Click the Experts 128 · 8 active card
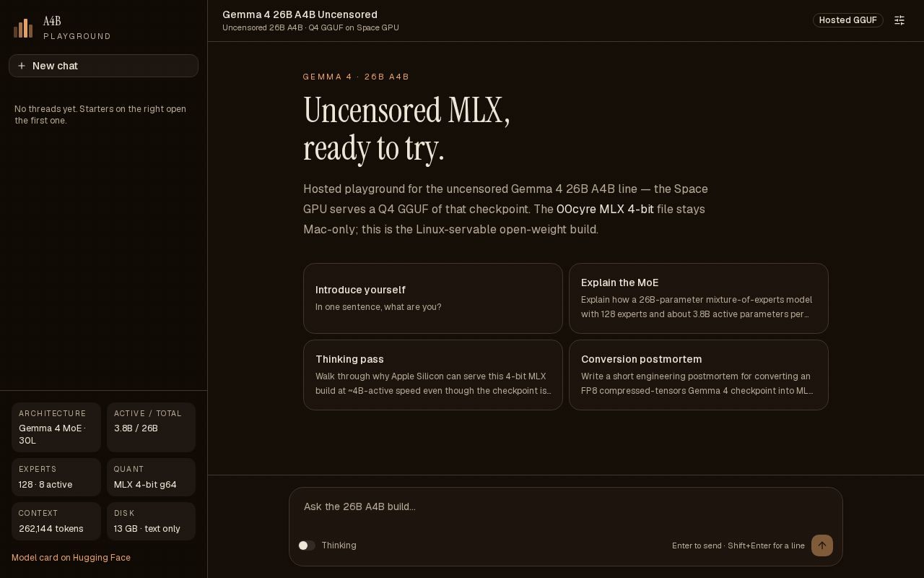 [56, 478]
